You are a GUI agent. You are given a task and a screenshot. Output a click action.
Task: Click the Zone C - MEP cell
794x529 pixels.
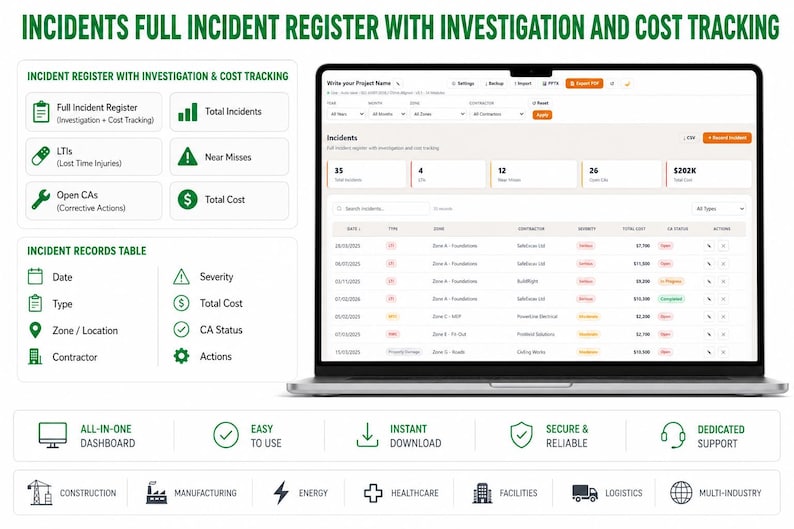(447, 317)
